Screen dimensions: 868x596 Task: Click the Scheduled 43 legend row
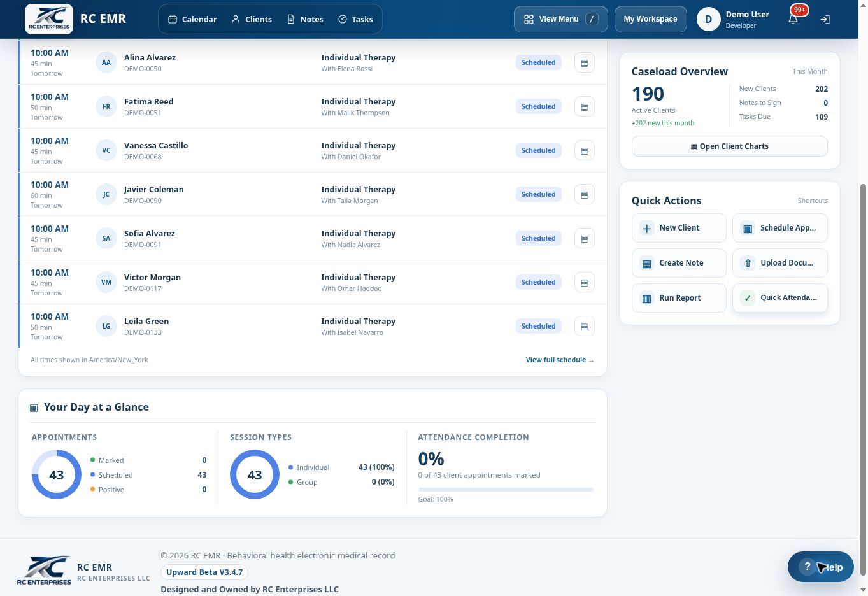(148, 475)
